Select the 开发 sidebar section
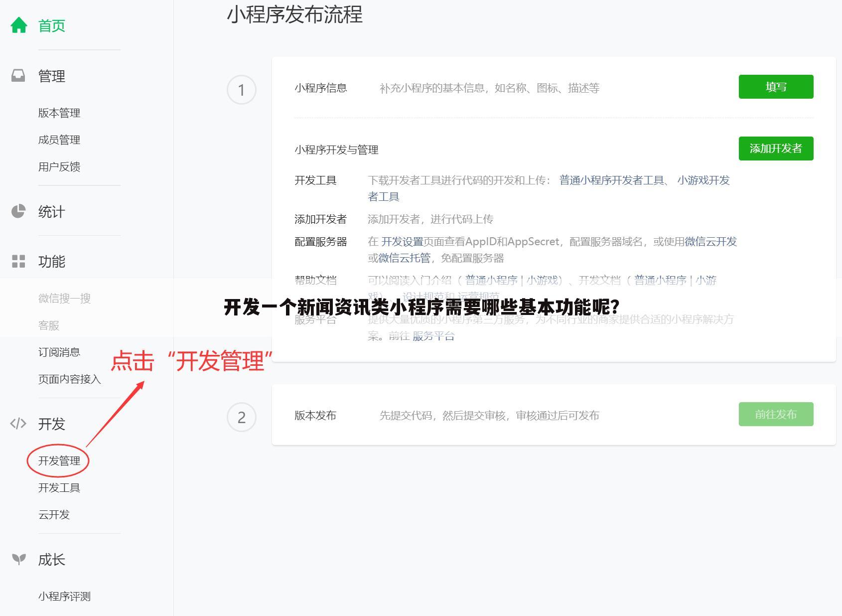The height and width of the screenshot is (616, 842). pos(52,424)
